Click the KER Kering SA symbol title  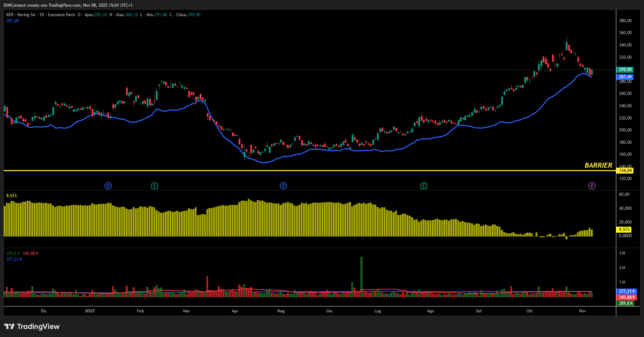21,15
